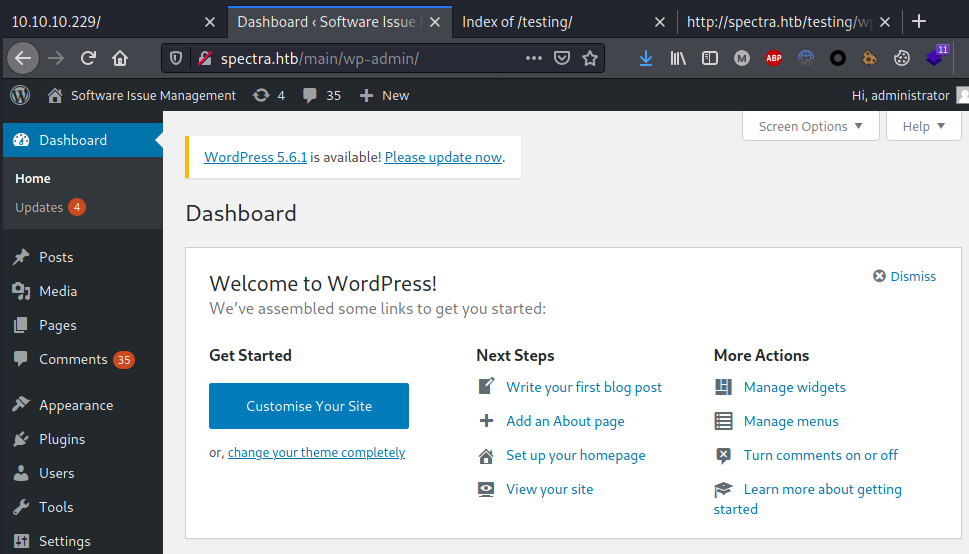Expand the Help dropdown tab
Viewport: 969px width, 554px height.
(923, 126)
